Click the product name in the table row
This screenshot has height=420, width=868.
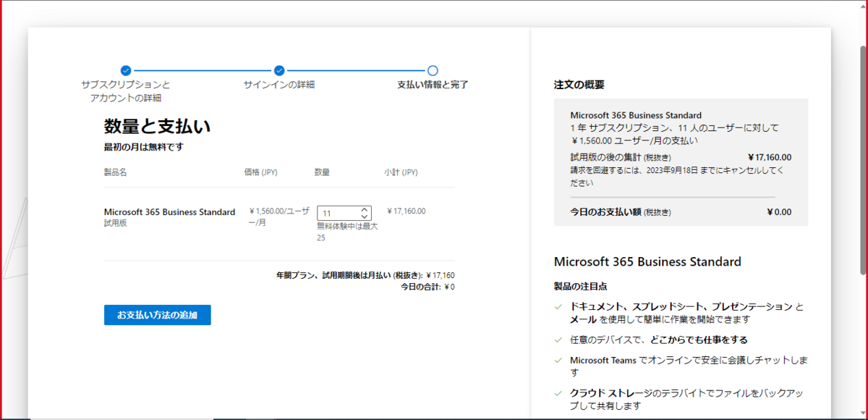(x=169, y=212)
